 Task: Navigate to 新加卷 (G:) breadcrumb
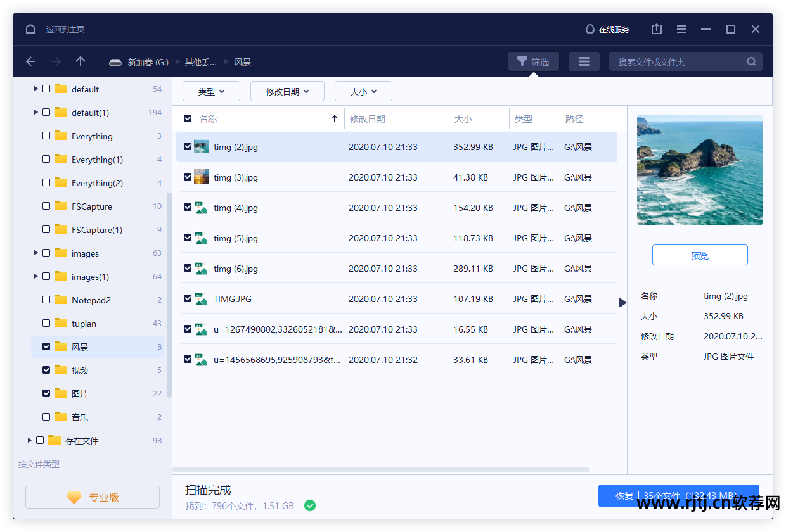point(148,62)
